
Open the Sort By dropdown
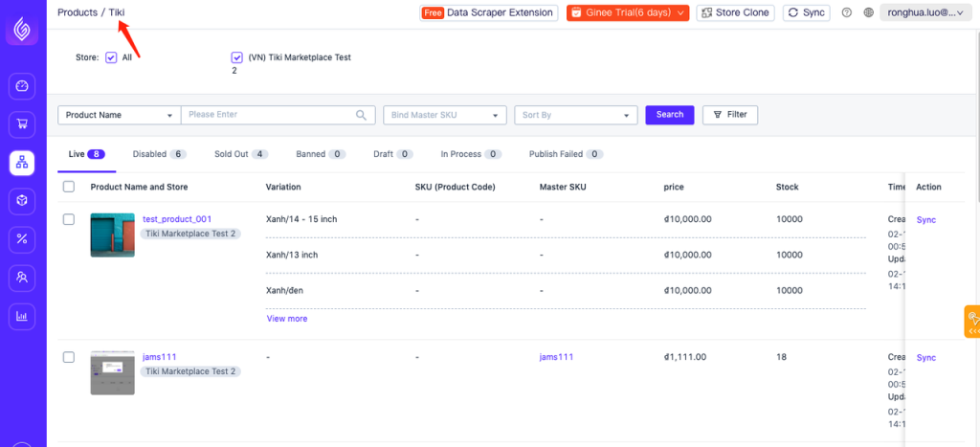tap(575, 115)
